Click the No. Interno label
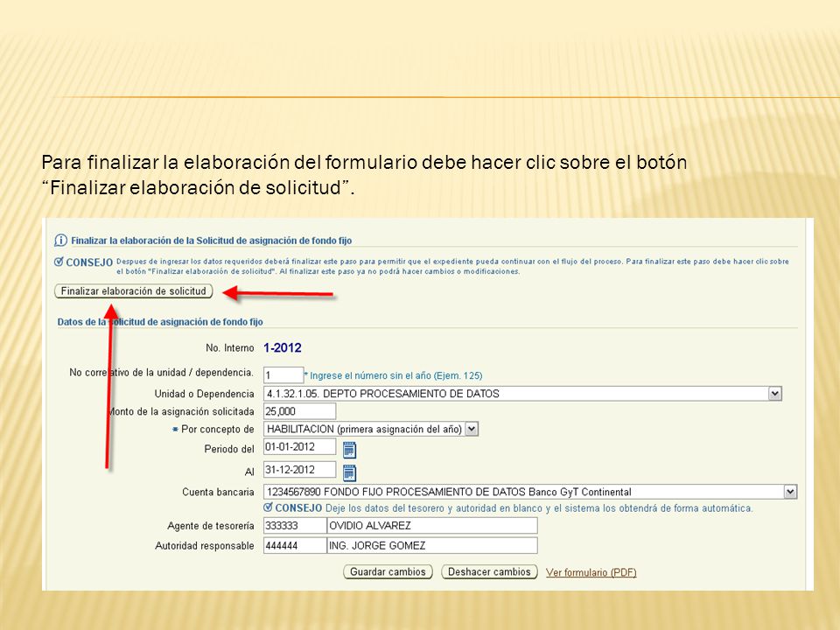840x630 pixels. pos(230,347)
